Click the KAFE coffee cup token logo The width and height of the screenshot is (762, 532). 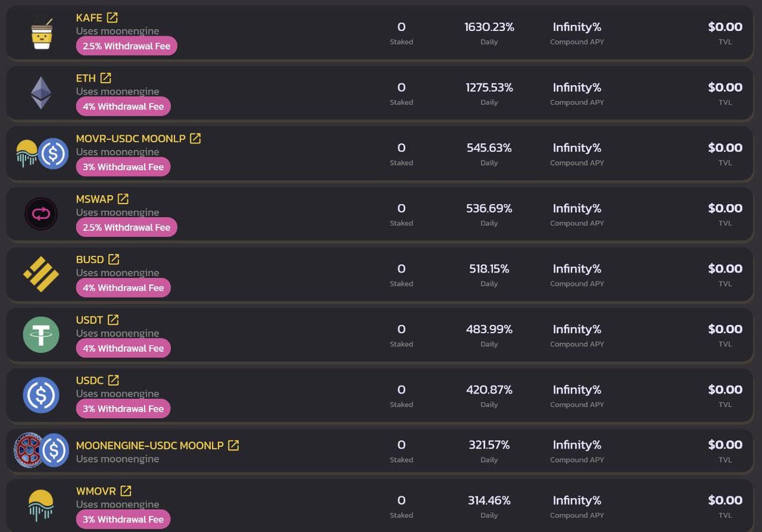pyautogui.click(x=41, y=33)
